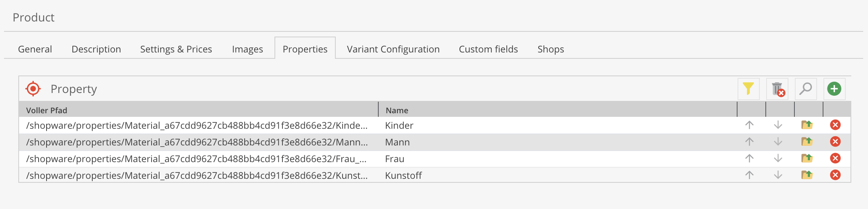Open the Variant Configuration tab
The height and width of the screenshot is (209, 868).
(x=393, y=49)
